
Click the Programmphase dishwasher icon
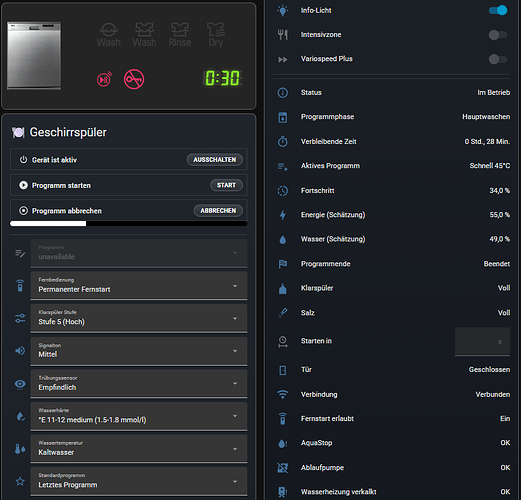pos(283,117)
